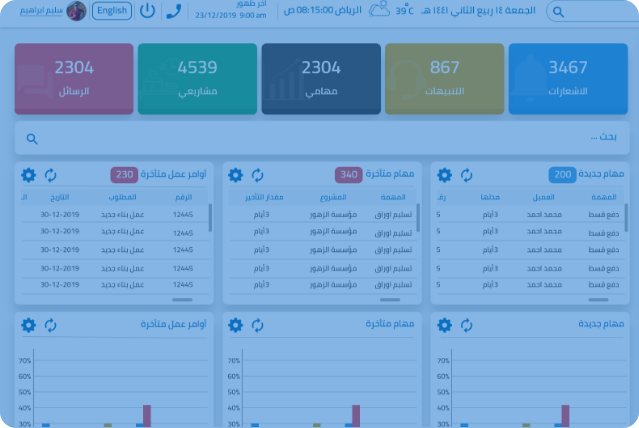639x428 pixels.
Task: Open user profile avatar photo
Action: [x=76, y=11]
